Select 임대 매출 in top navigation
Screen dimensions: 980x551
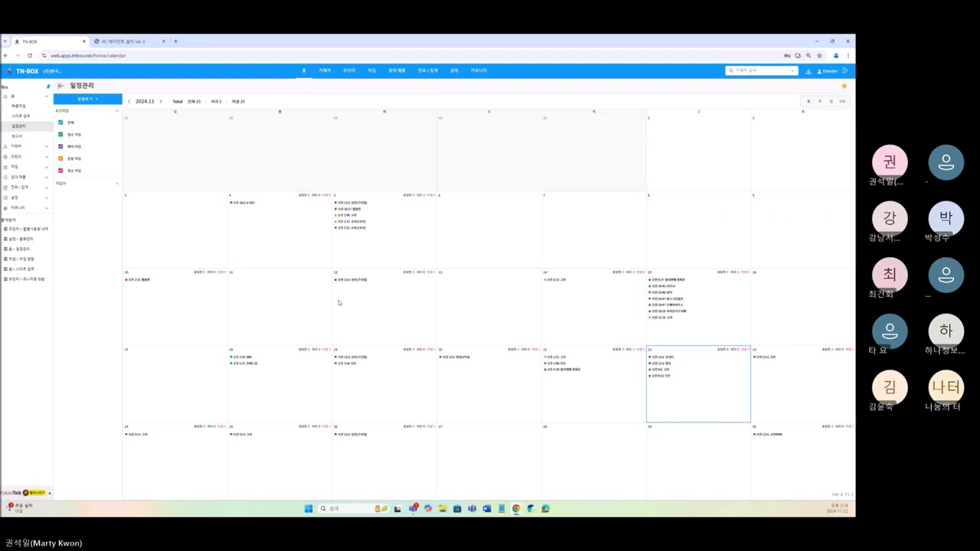(x=397, y=70)
